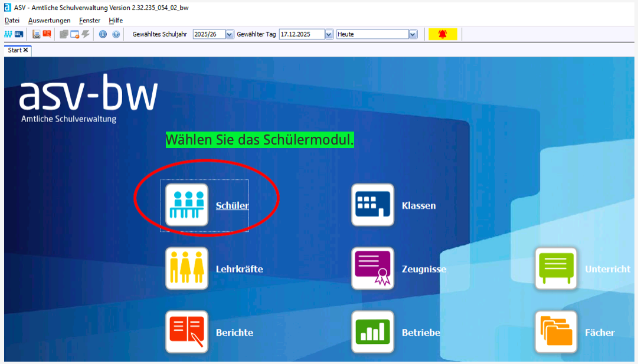Click the yellow Lehrkräfte icon
The image size is (638, 364).
187,268
